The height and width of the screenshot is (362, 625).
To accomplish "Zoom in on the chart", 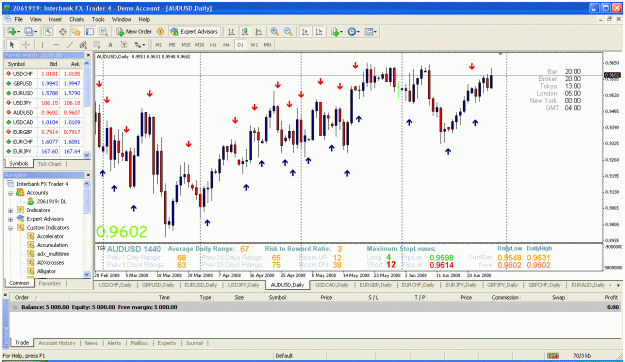I will (x=274, y=31).
